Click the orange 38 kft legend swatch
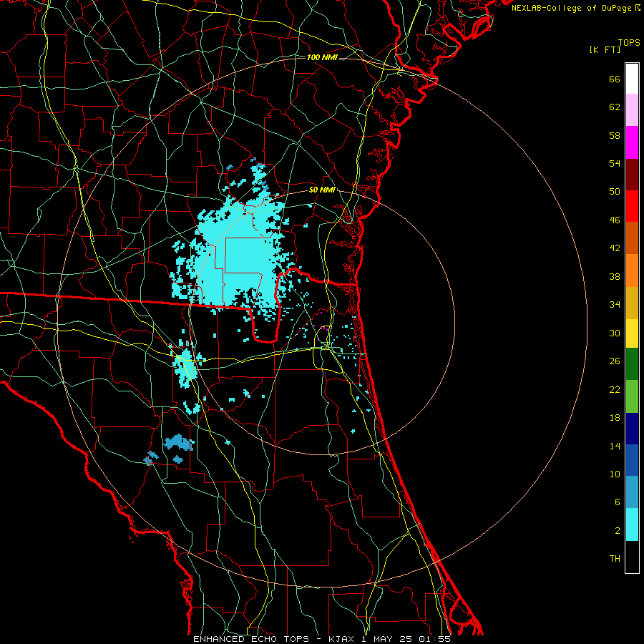 (x=632, y=270)
